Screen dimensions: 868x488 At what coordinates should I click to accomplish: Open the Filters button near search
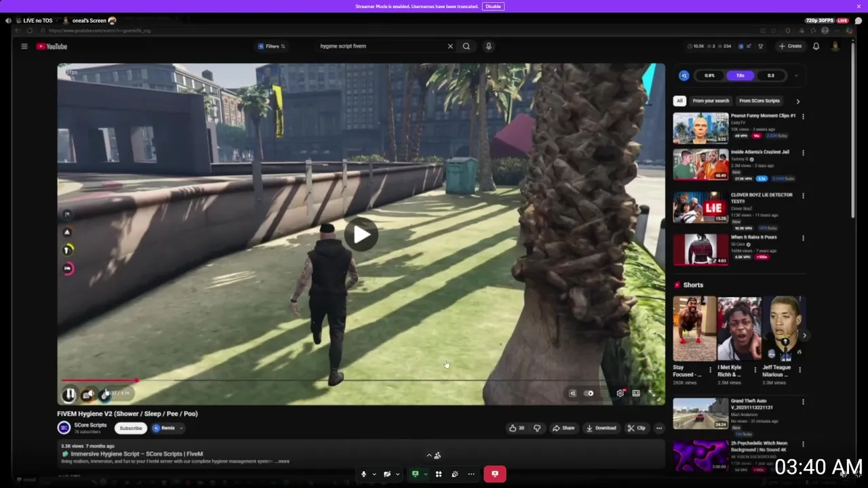pos(271,46)
